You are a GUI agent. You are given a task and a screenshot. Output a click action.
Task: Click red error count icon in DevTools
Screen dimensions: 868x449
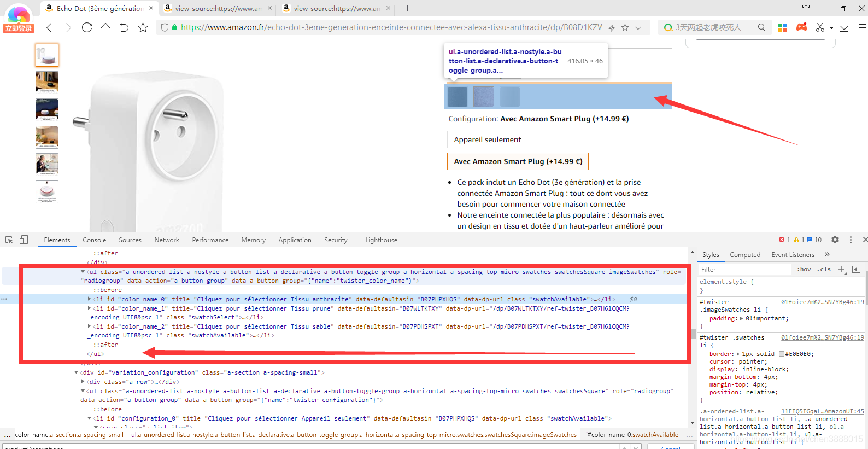tap(782, 240)
